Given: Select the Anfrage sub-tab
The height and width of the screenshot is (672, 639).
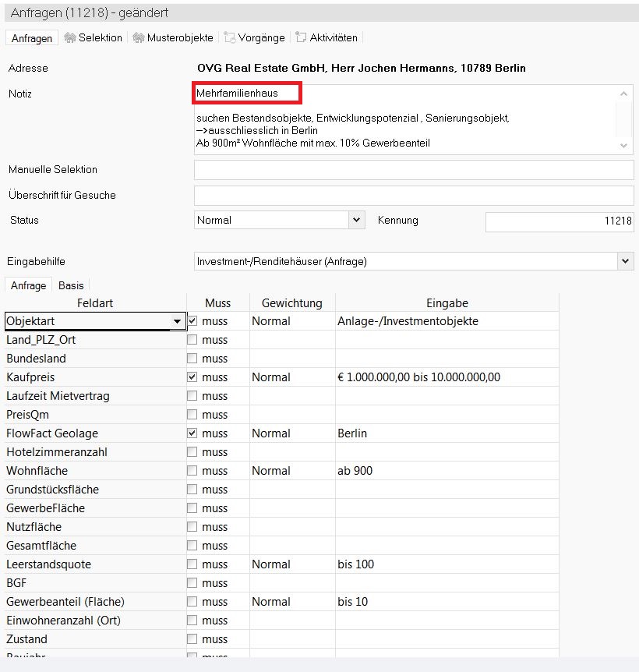Looking at the screenshot, I should [x=28, y=285].
